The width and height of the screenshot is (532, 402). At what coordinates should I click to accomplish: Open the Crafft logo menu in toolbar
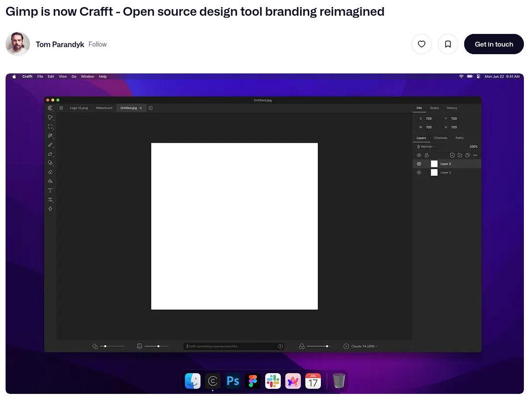50,108
